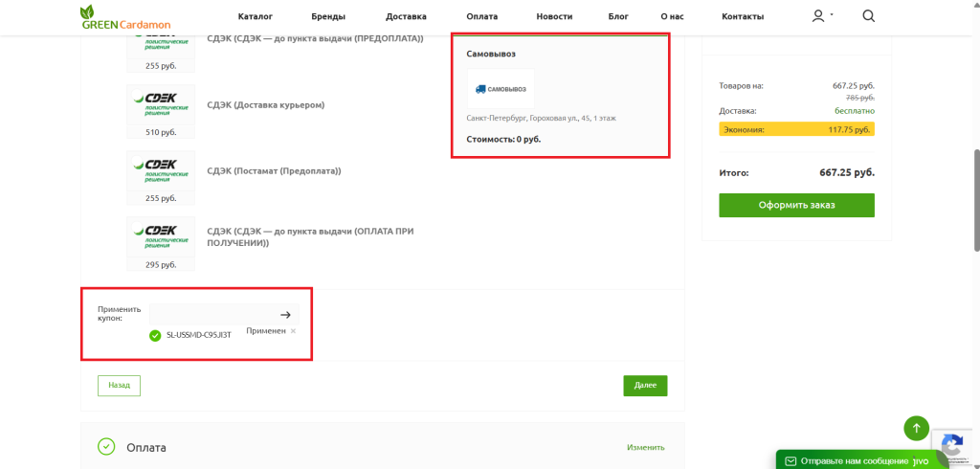The width and height of the screenshot is (980, 469).
Task: Choose СДЭК (Доставка курьером) option
Action: click(266, 105)
